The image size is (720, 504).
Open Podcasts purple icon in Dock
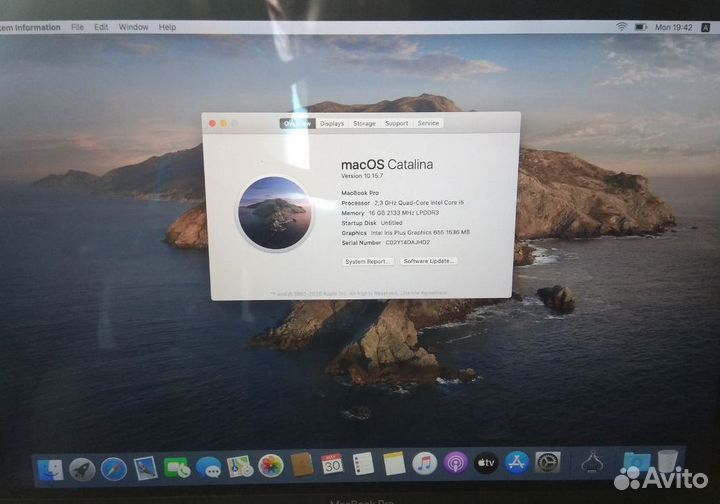click(456, 463)
